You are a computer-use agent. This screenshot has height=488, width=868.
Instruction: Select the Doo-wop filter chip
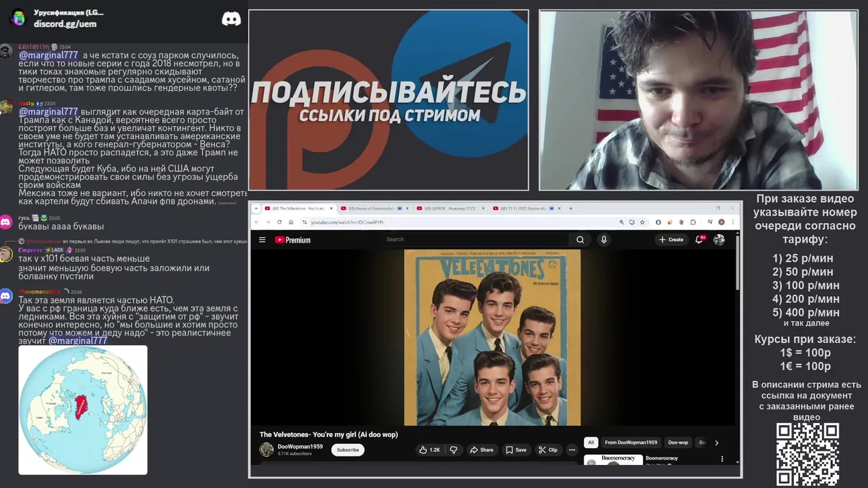[x=678, y=443]
